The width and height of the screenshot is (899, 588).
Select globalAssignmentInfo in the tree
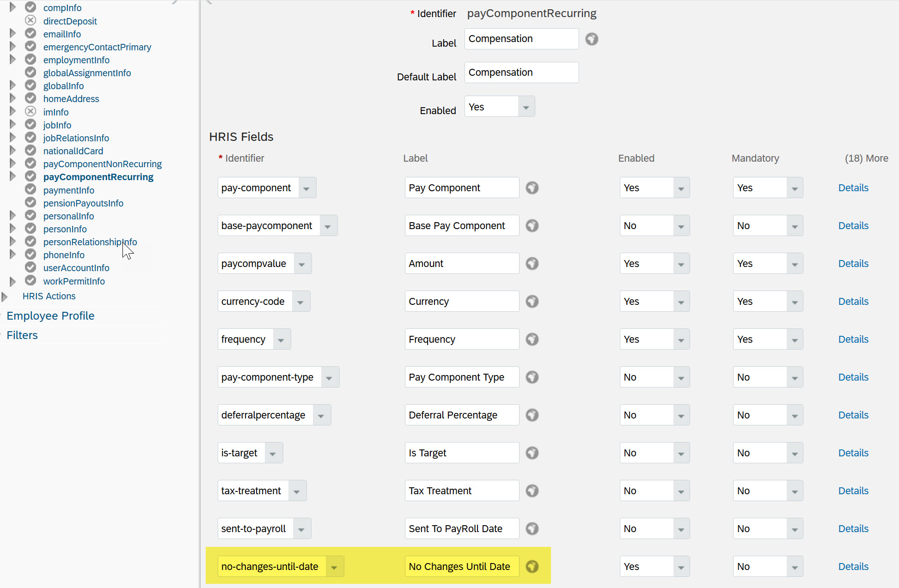coord(87,73)
